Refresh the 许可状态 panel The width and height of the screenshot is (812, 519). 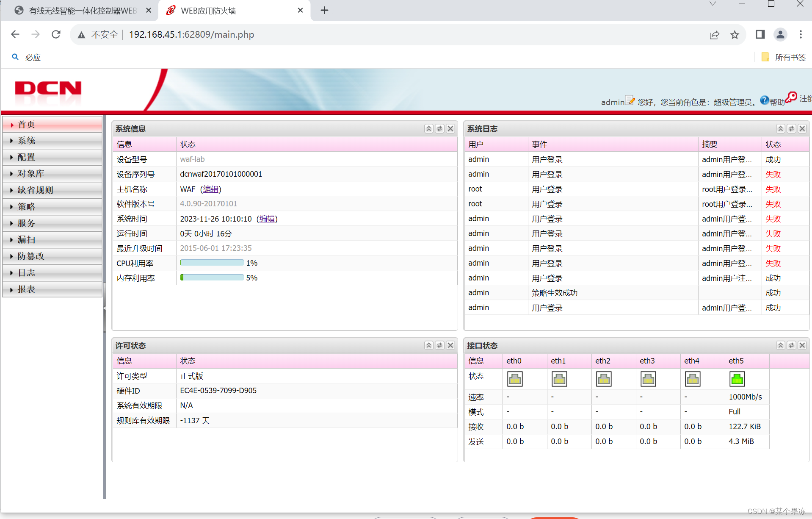[x=439, y=345]
